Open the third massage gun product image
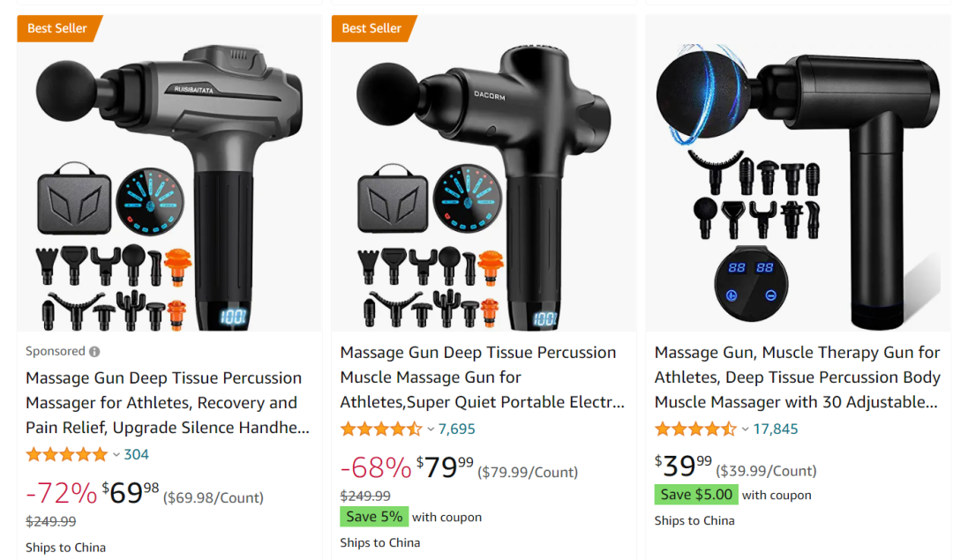The width and height of the screenshot is (953, 560). tap(798, 173)
